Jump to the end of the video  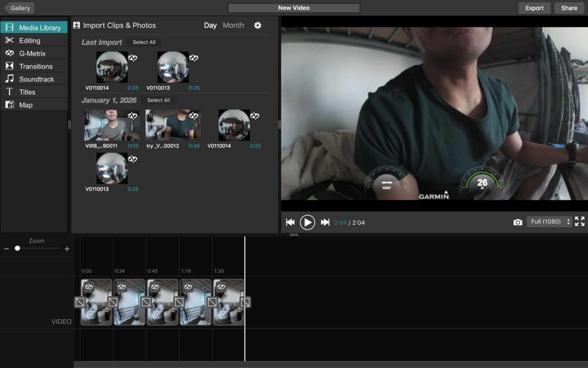pos(325,222)
